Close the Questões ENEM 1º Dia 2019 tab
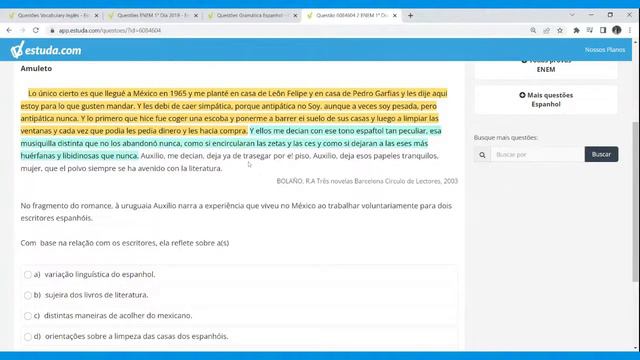Screen dimensions: 640x360 pos(196,16)
